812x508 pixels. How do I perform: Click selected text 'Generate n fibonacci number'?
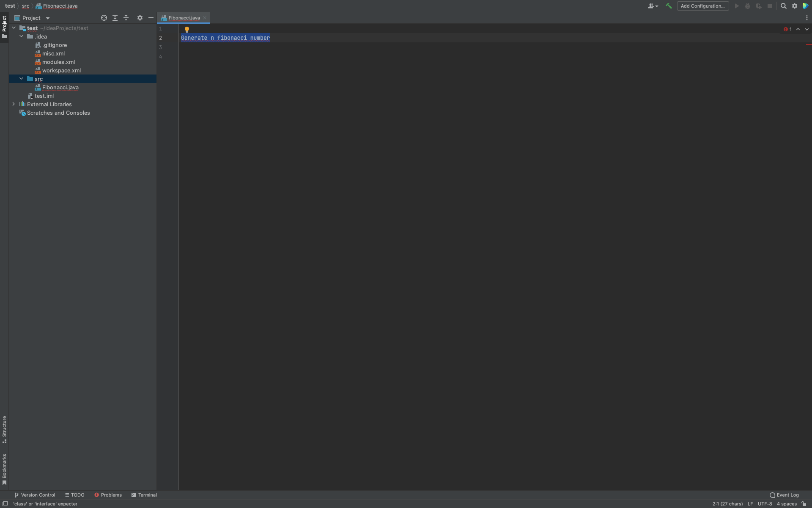[x=225, y=38]
